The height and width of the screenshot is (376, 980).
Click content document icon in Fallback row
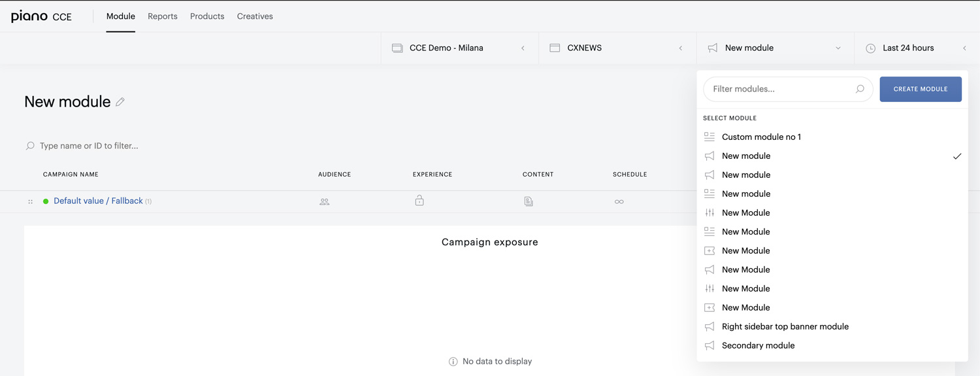pyautogui.click(x=529, y=201)
